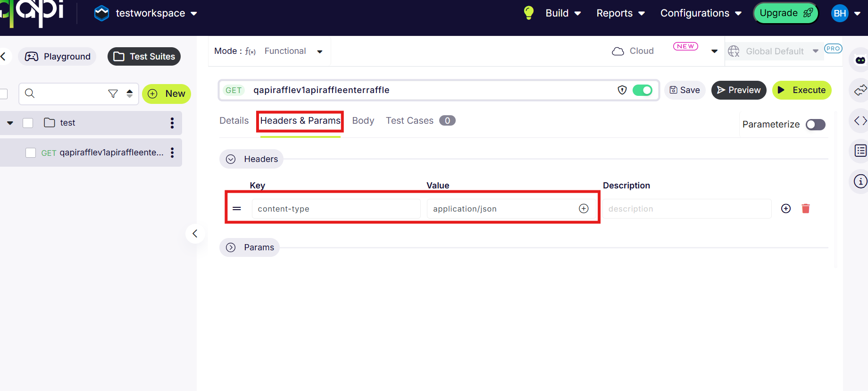Image resolution: width=868 pixels, height=391 pixels.
Task: Click the globe environment icon
Action: (x=734, y=51)
